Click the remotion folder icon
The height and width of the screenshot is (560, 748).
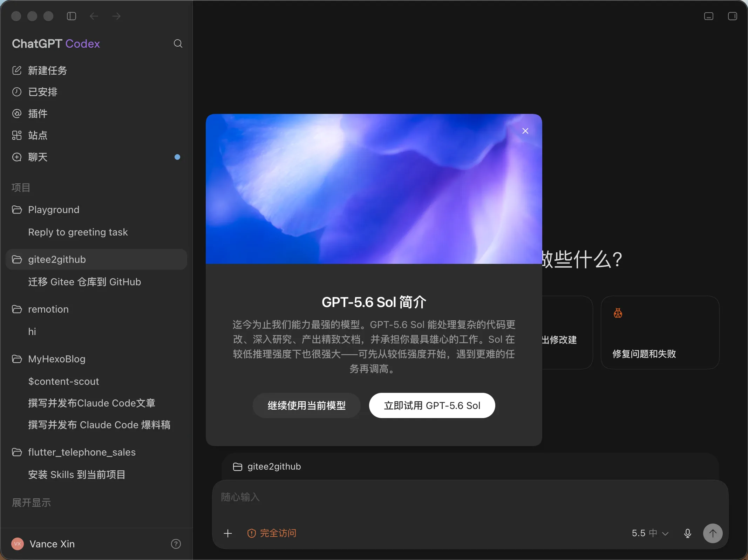17,309
